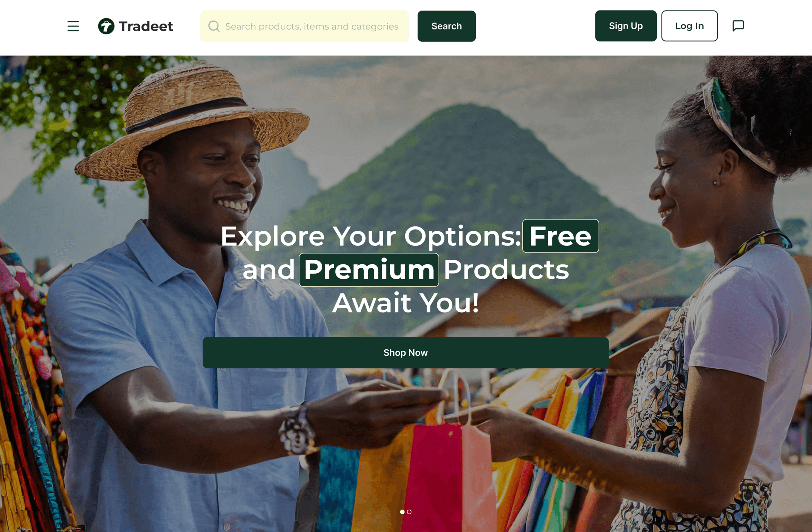Click the highlighted Premium label
The height and width of the screenshot is (532, 812).
(369, 270)
